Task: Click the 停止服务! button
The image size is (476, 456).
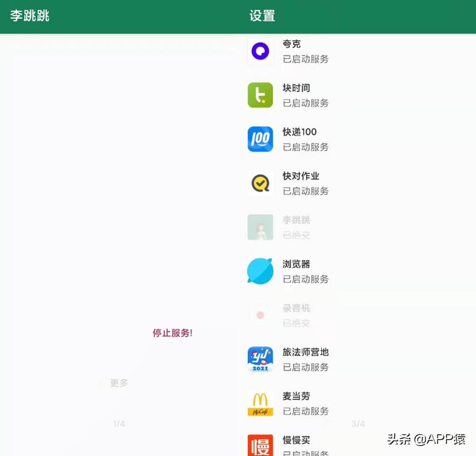Action: click(173, 333)
